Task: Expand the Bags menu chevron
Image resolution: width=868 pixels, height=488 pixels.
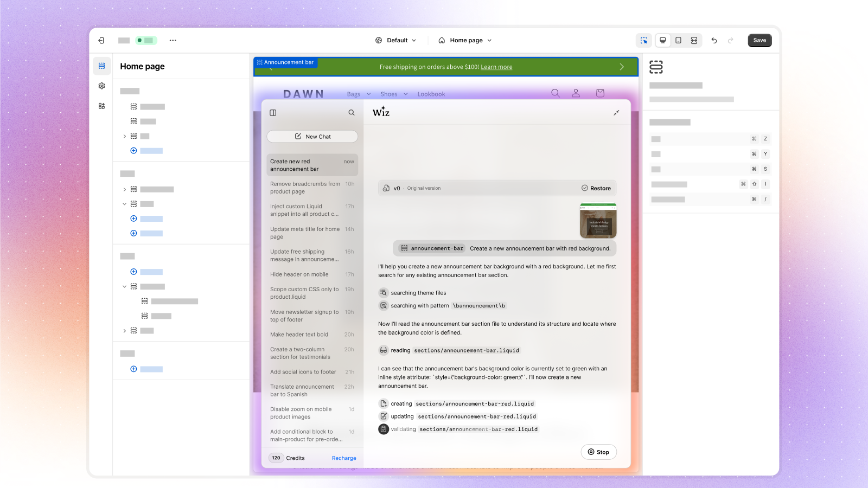Action: tap(369, 94)
